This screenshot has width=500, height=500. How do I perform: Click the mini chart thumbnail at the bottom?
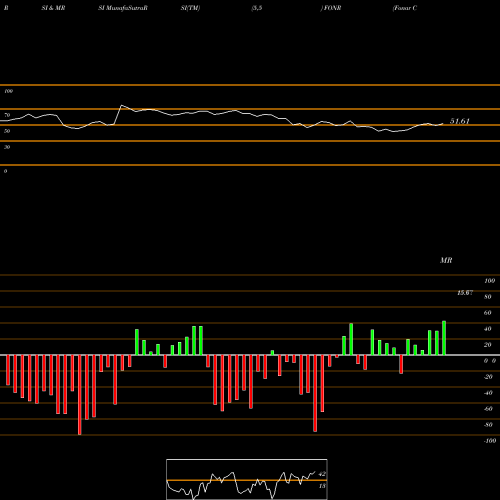pyautogui.click(x=247, y=479)
